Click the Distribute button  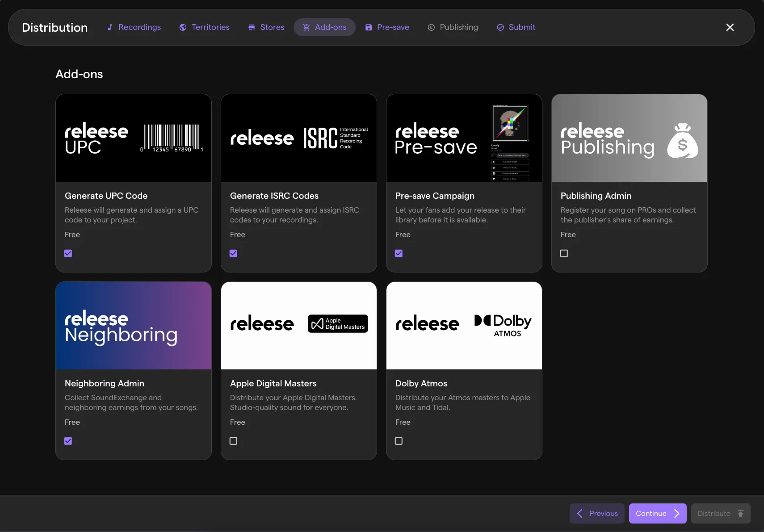point(721,514)
